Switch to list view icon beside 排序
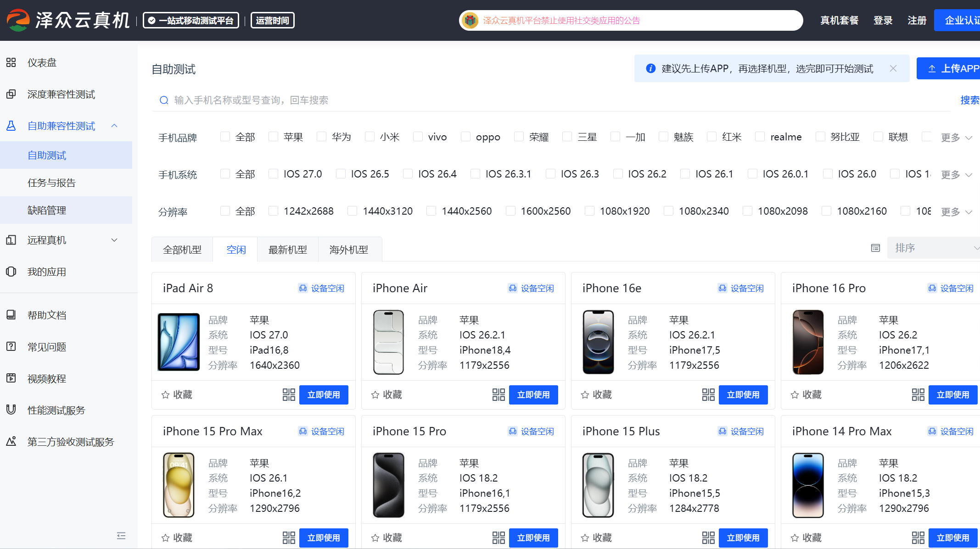 875,248
